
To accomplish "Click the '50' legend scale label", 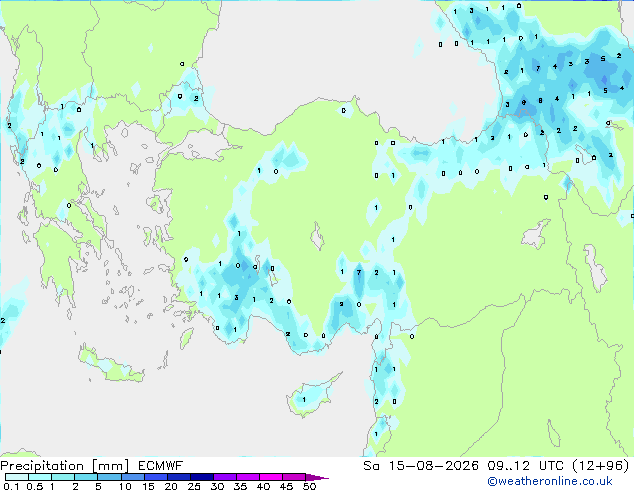I will pyautogui.click(x=310, y=486).
